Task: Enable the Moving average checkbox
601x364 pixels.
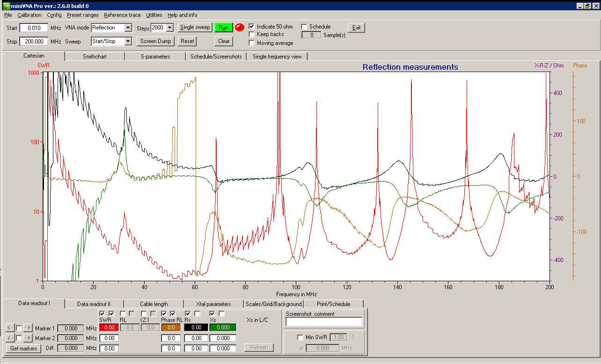Action: coord(252,43)
